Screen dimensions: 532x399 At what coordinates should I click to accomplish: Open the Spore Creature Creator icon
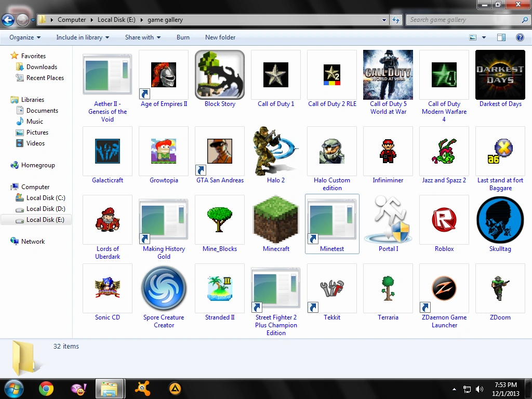164,288
